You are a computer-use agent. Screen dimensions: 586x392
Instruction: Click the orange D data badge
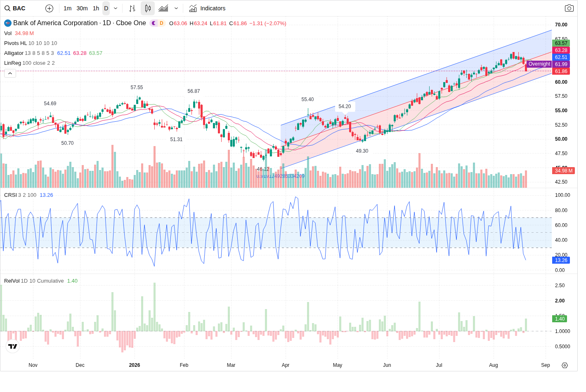(x=161, y=23)
